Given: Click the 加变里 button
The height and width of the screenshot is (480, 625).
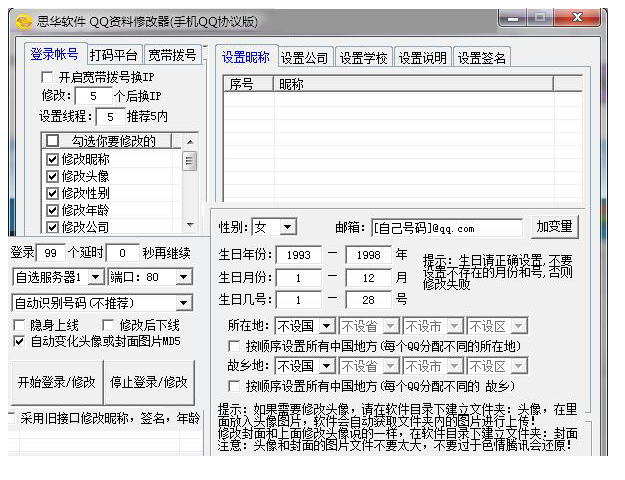Looking at the screenshot, I should tap(554, 227).
